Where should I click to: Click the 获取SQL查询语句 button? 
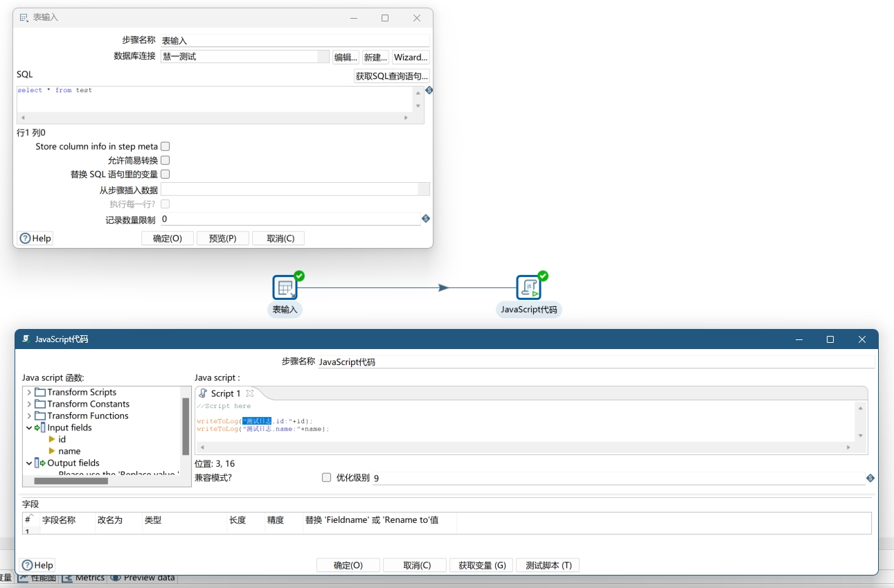391,76
